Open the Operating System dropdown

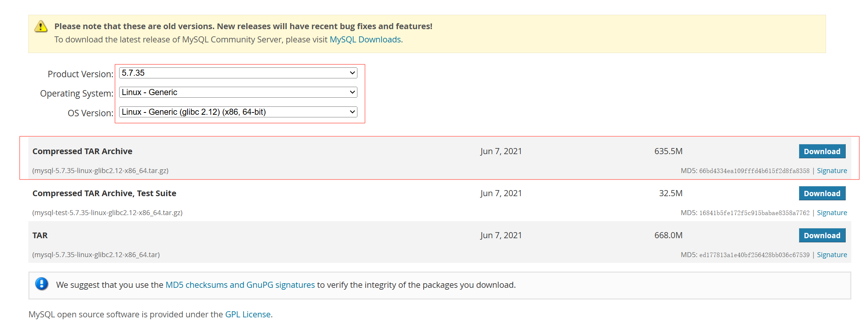tap(238, 92)
